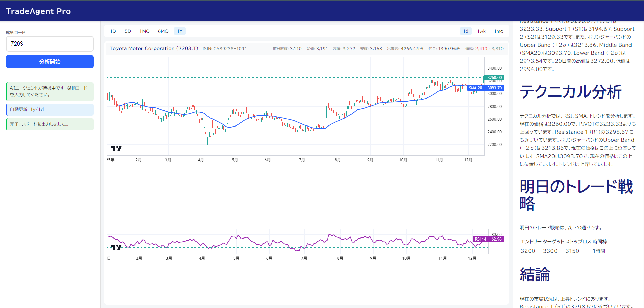Click the 3260.00 current price tag
644x308 pixels.
[494, 78]
